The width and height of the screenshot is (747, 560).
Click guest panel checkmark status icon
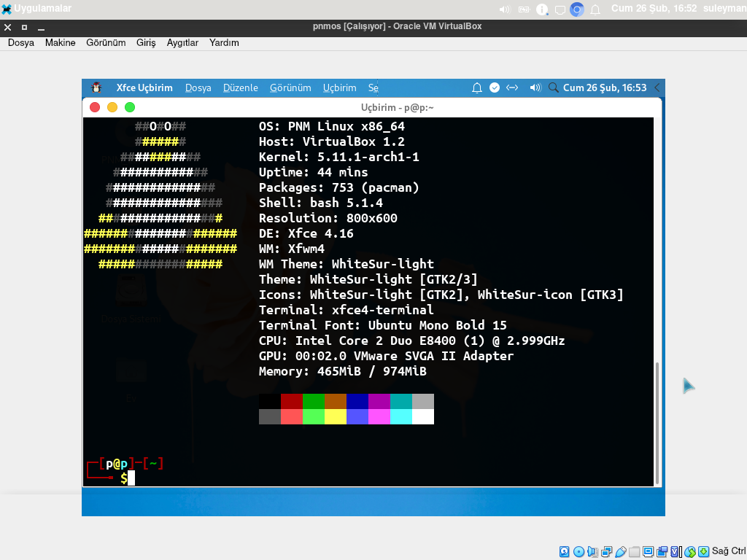coord(495,87)
